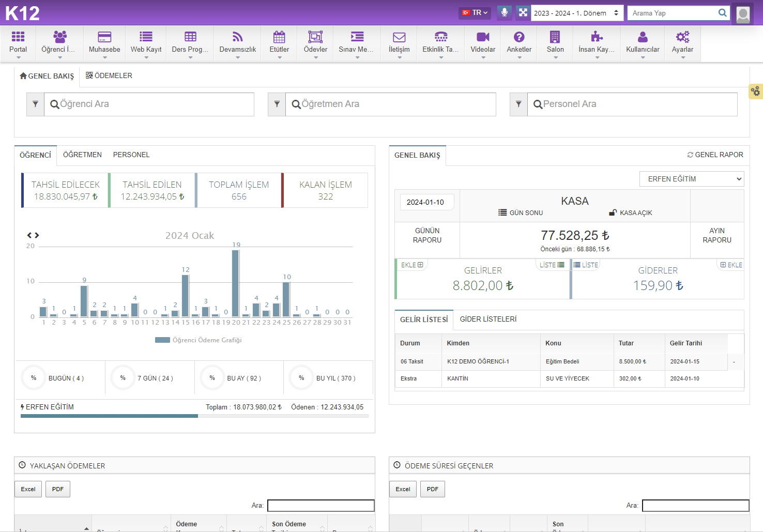Sort by Son Ödeme column in Yaklaşan Ödemeler
The height and width of the screenshot is (532, 763).
297,524
